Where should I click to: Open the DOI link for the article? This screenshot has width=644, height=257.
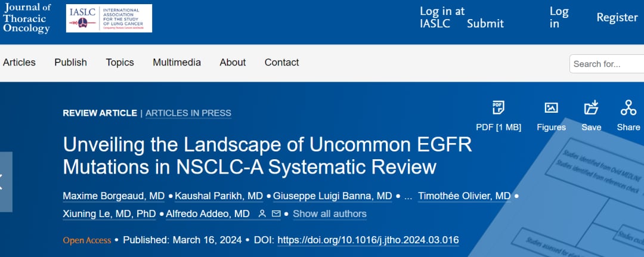click(368, 240)
